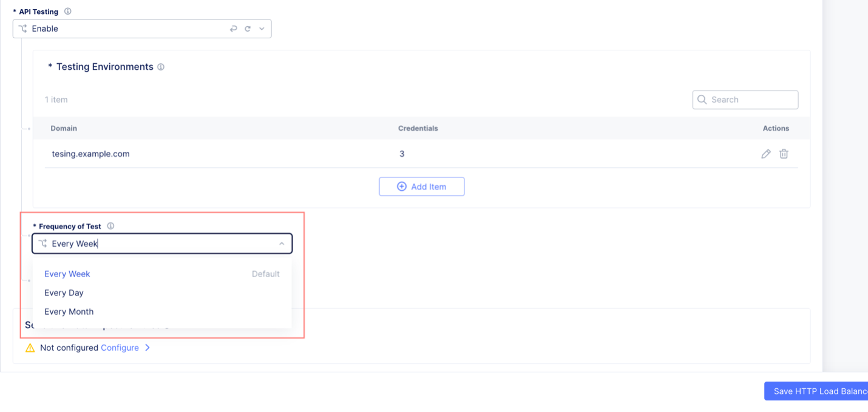Viewport: 868px width, 412px height.
Task: Open the Configure link
Action: 120,348
